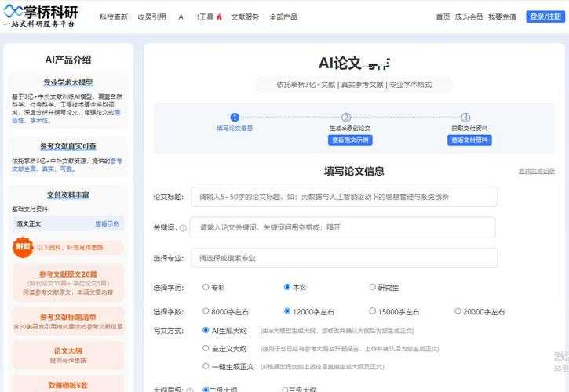Image resolution: width=569 pixels, height=392 pixels.
Task: Open the 选择专业 dropdown field
Action: click(344, 258)
